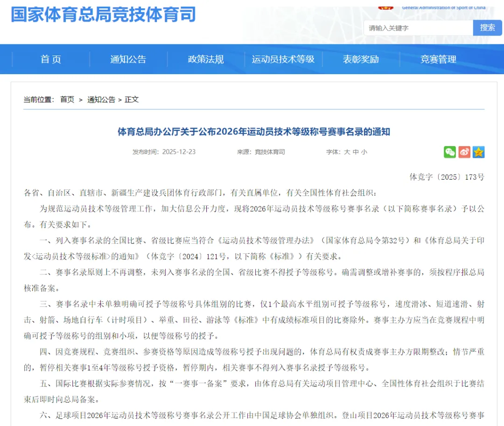The image size is (504, 426).
Task: Click General Administration of Sport of China text
Action: click(x=444, y=7)
